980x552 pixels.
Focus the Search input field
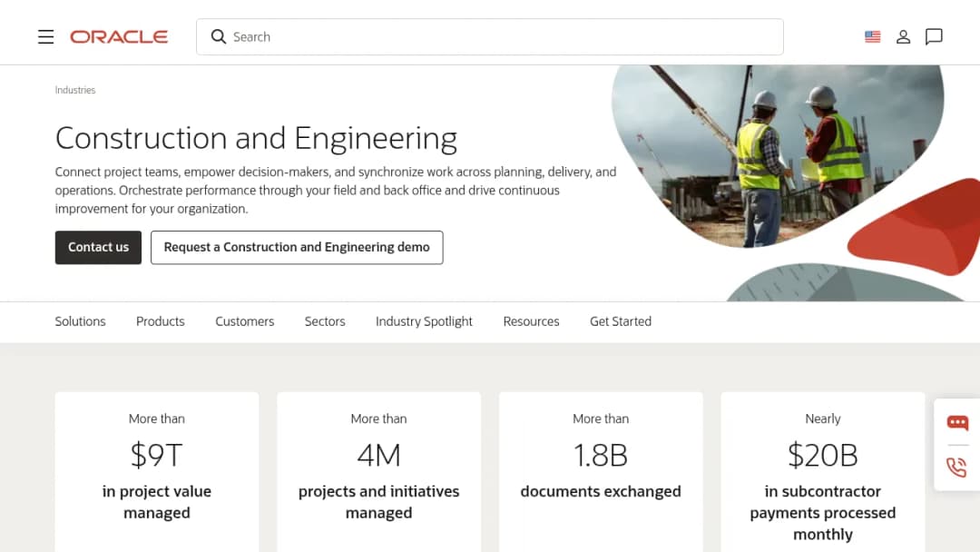pos(489,37)
